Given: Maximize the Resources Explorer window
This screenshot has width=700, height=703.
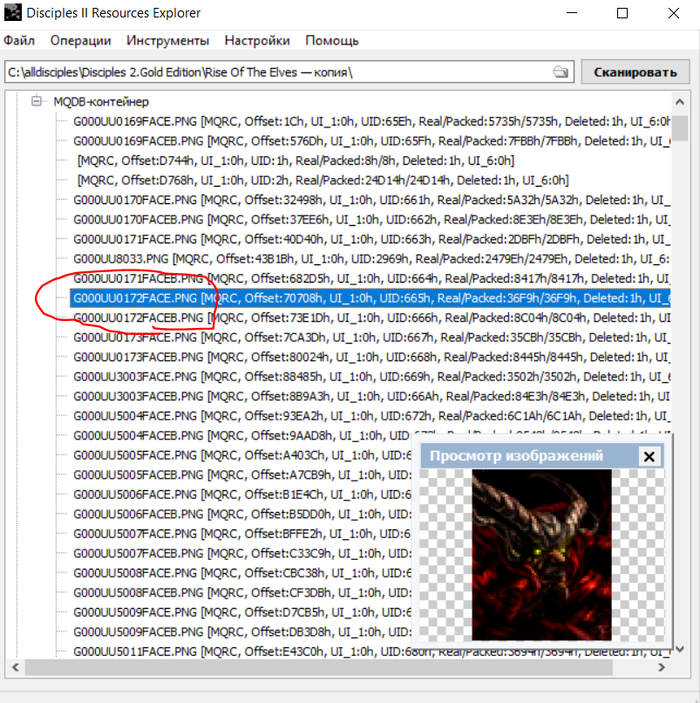Looking at the screenshot, I should coord(622,14).
